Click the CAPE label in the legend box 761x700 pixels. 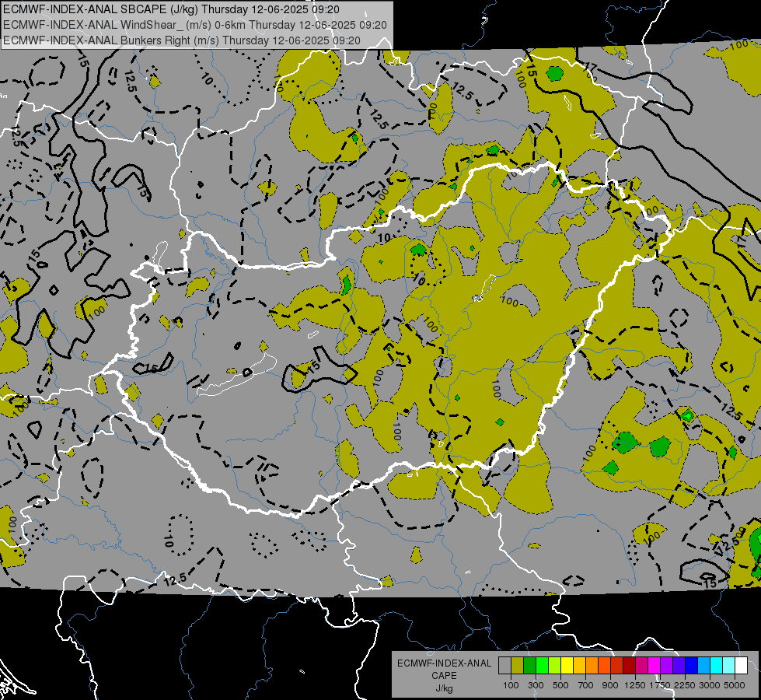click(444, 676)
